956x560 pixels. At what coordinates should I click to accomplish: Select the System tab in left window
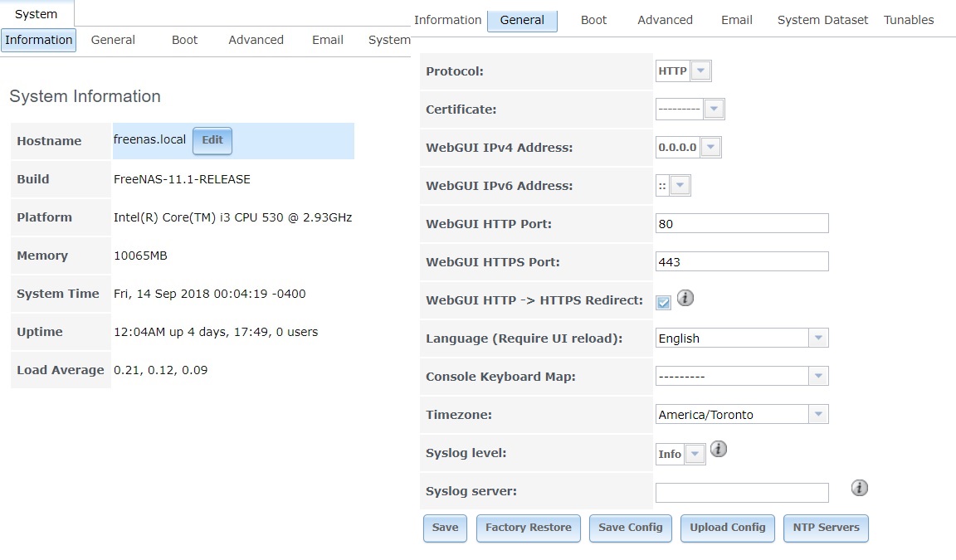[36, 14]
